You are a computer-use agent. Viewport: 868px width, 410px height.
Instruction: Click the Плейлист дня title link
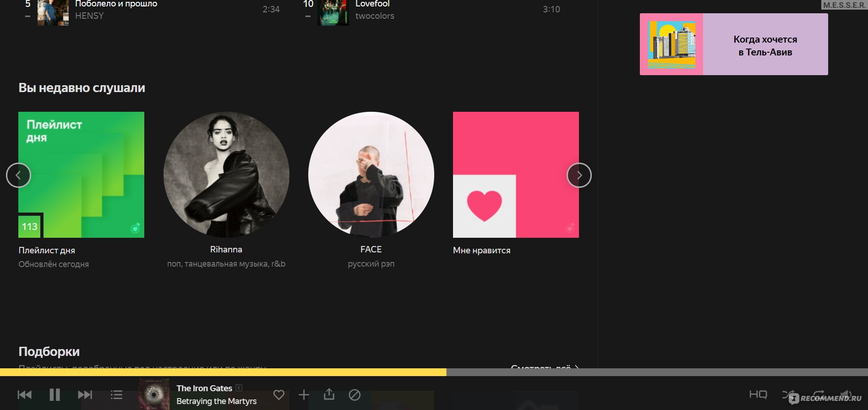pyautogui.click(x=47, y=250)
